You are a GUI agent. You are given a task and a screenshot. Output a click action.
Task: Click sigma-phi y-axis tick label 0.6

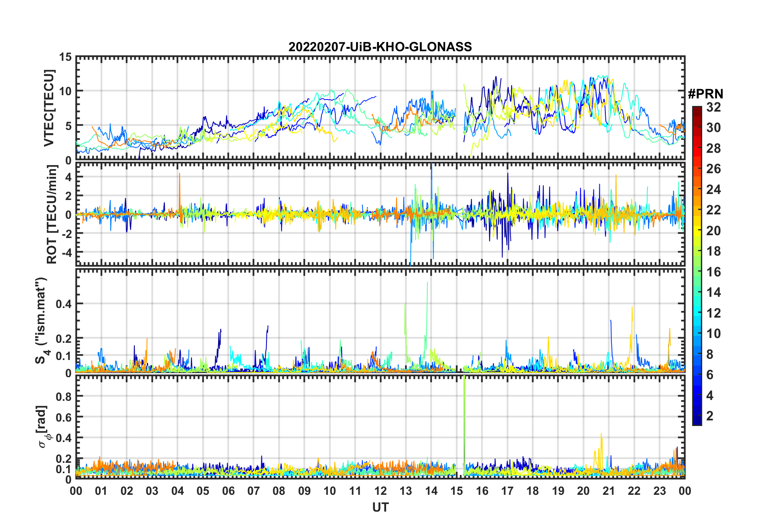(x=64, y=417)
